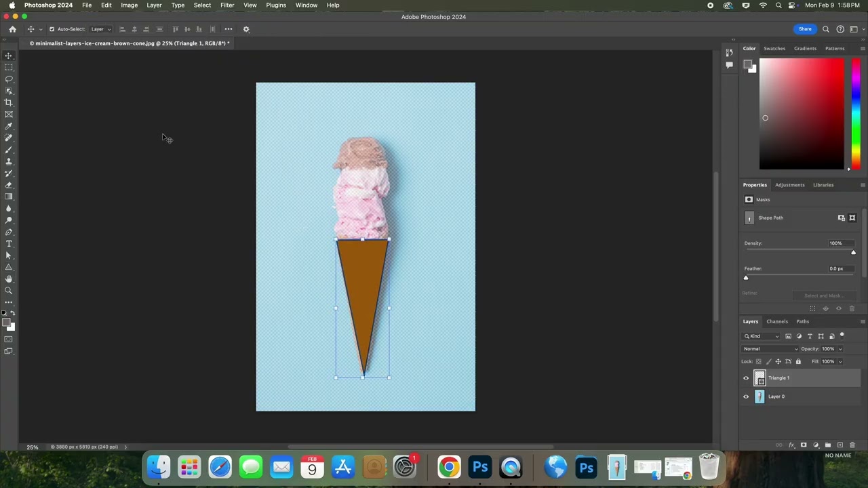Select the Move tool in the toolbar

[9, 56]
